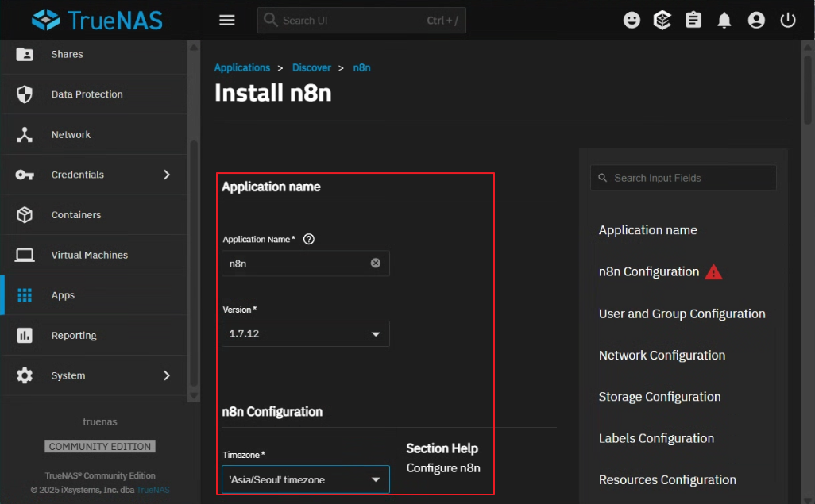Click the page vertical scrollbar
This screenshot has height=504, width=815.
808,88
